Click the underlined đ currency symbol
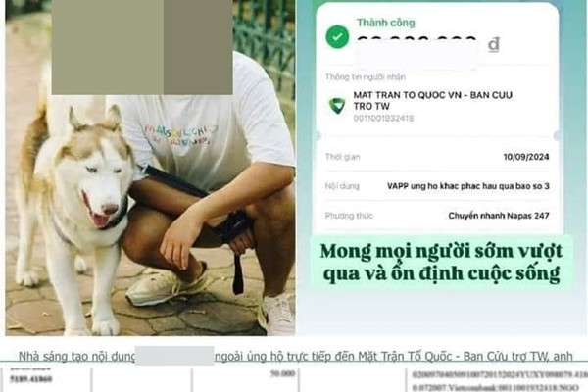Screen dimensions: 588x392 [x=494, y=45]
